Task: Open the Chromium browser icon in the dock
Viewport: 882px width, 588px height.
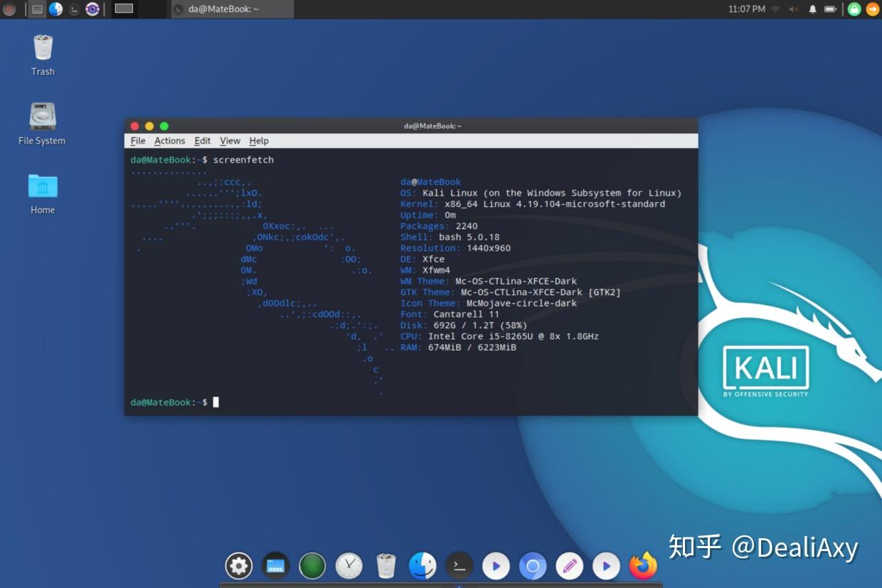Action: (x=533, y=566)
